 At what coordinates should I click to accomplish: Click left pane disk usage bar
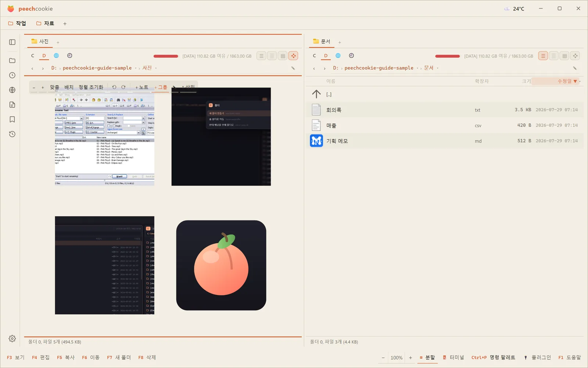166,56
